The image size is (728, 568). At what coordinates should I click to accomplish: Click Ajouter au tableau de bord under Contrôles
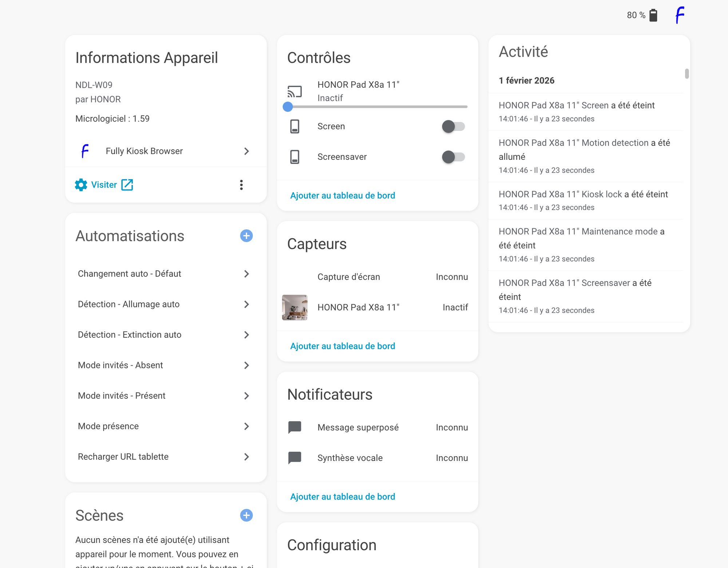point(343,196)
